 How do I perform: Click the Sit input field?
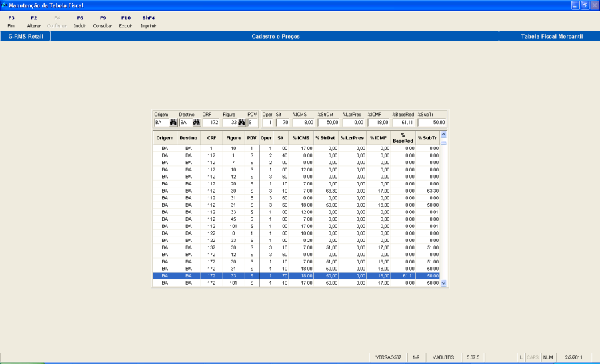pyautogui.click(x=283, y=123)
